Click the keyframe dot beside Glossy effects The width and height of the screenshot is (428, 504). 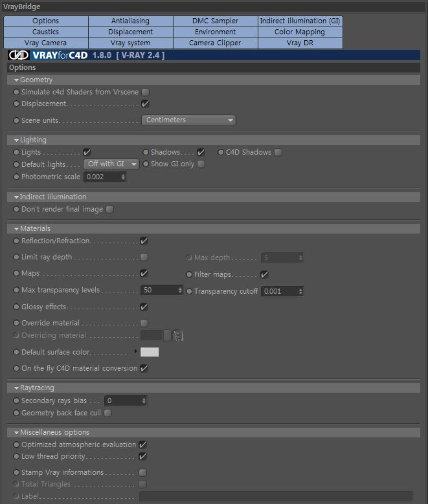pos(16,307)
